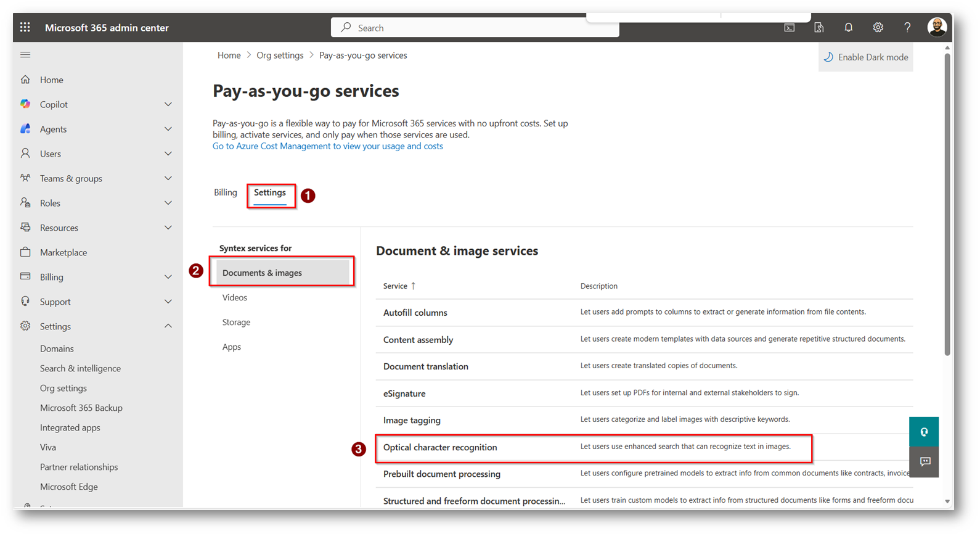The height and width of the screenshot is (536, 980).
Task: Collapse the Settings navigation section
Action: pyautogui.click(x=168, y=326)
